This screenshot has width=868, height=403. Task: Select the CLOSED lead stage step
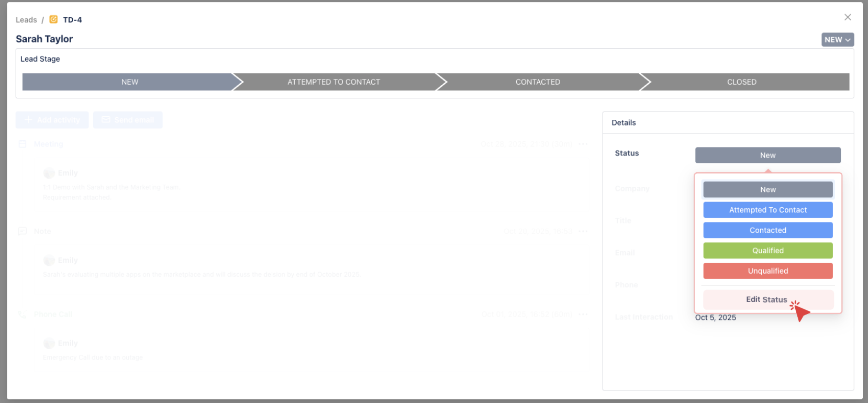[741, 82]
